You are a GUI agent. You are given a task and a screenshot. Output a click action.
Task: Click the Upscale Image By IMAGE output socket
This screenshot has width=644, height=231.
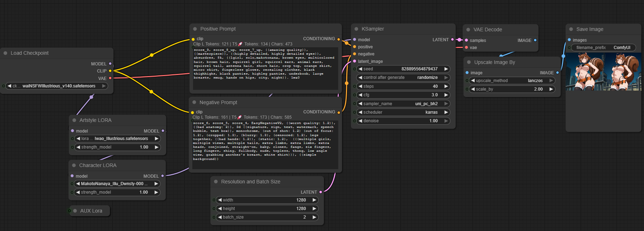click(x=557, y=72)
